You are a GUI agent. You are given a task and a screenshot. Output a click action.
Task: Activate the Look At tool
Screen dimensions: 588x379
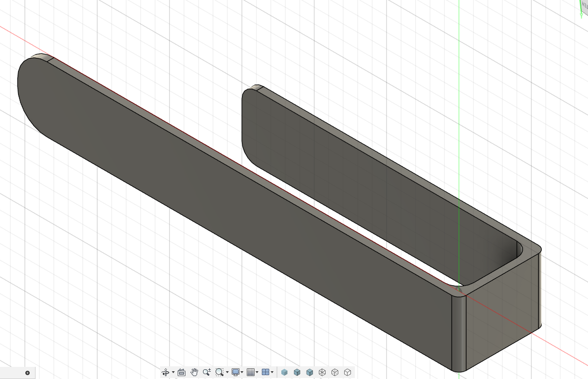coord(182,372)
